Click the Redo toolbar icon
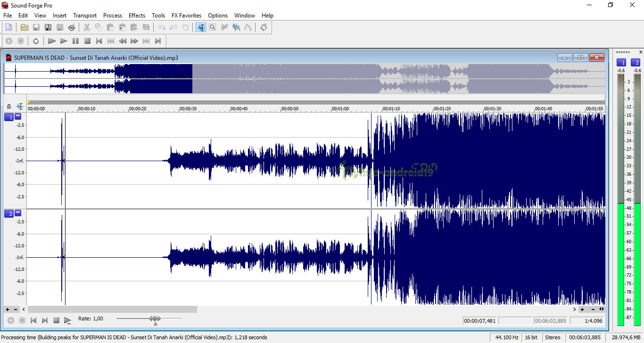This screenshot has height=343, width=644. tap(173, 27)
